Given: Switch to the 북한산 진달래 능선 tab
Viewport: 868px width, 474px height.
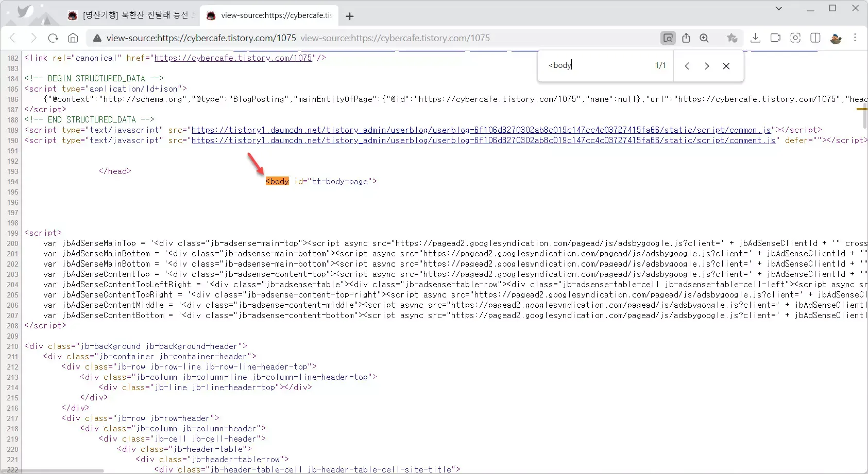Looking at the screenshot, I should coord(134,15).
